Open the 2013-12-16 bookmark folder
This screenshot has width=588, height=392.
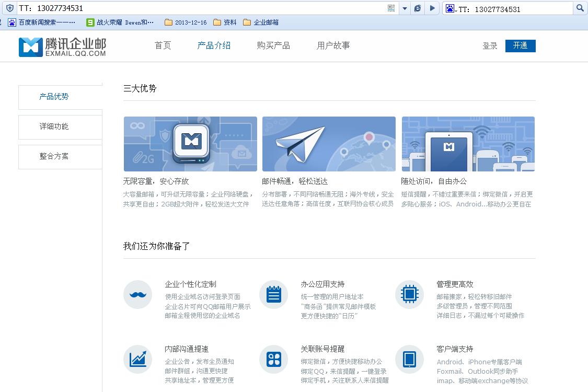(186, 22)
